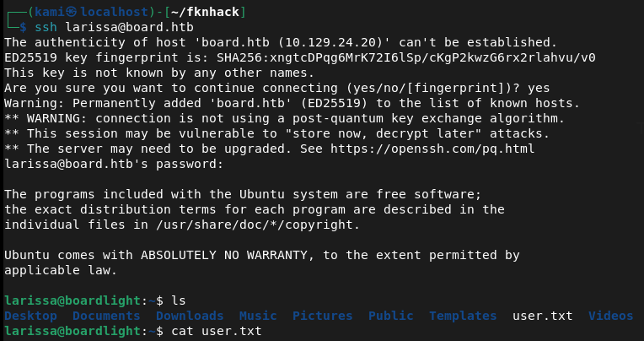Select the Public directory name
644x341 pixels.
pos(391,316)
